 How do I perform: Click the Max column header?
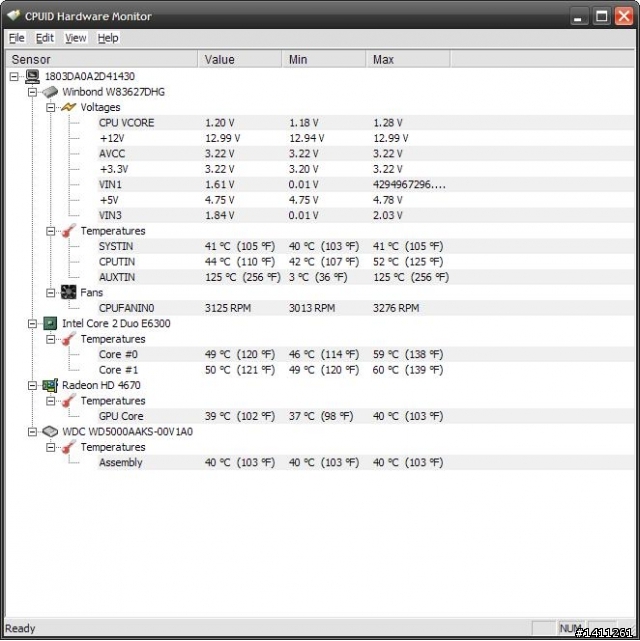coord(408,59)
